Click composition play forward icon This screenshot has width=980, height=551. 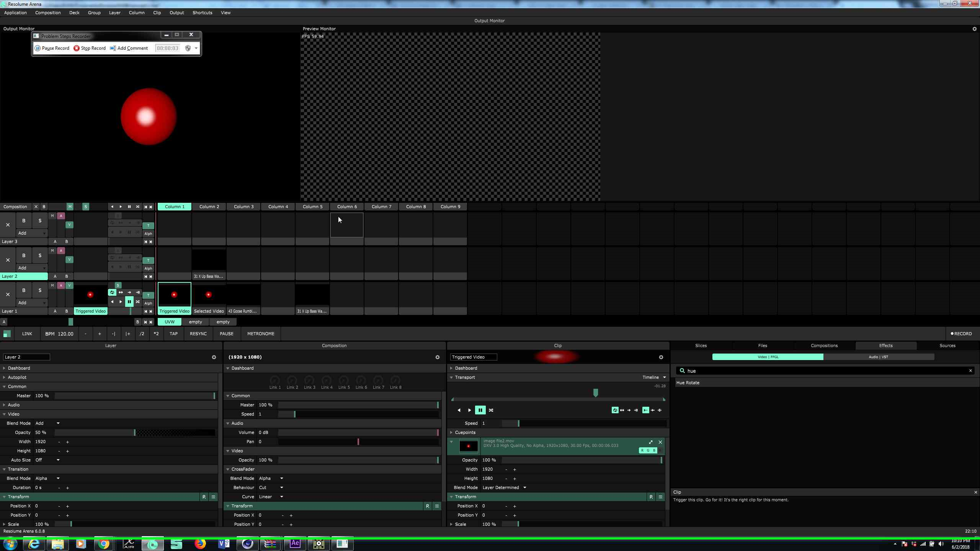(x=121, y=207)
